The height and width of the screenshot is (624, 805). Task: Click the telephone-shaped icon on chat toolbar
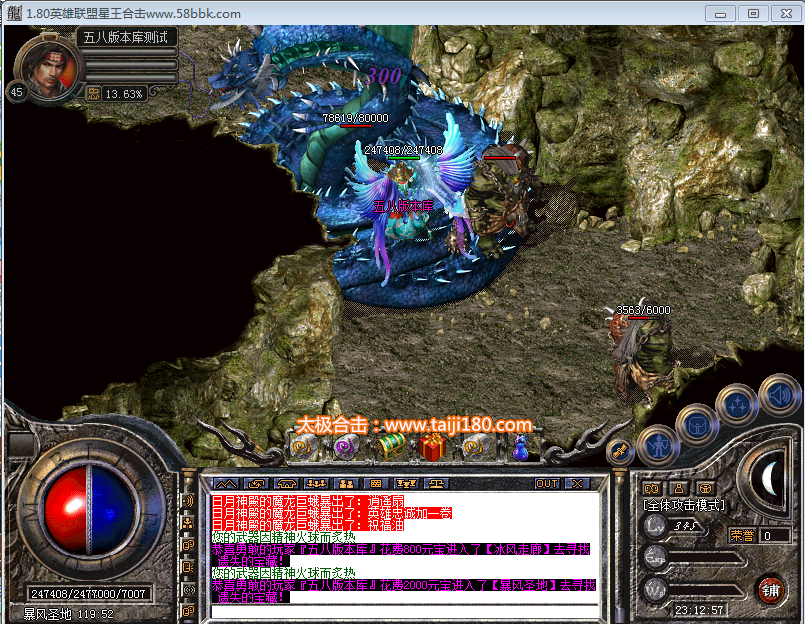pos(286,484)
